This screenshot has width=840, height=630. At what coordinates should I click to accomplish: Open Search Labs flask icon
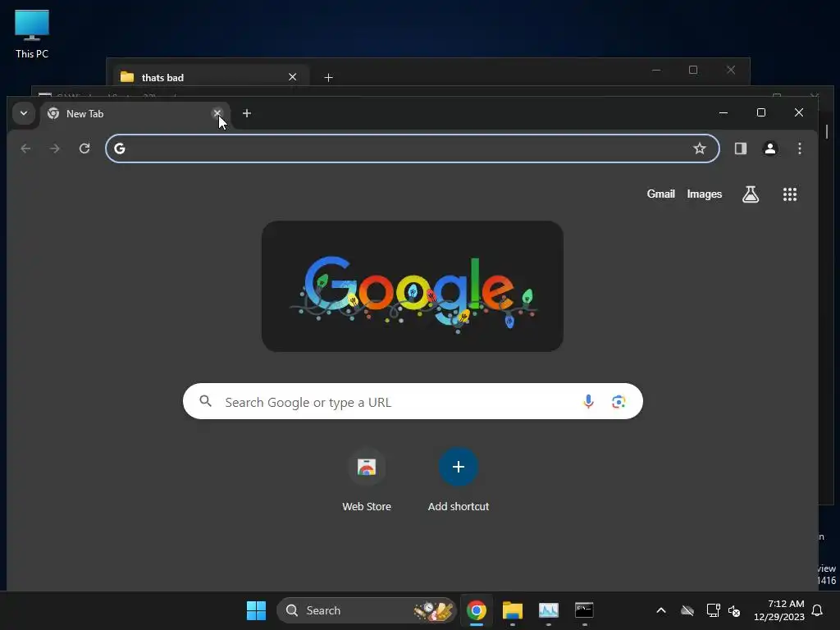(751, 194)
